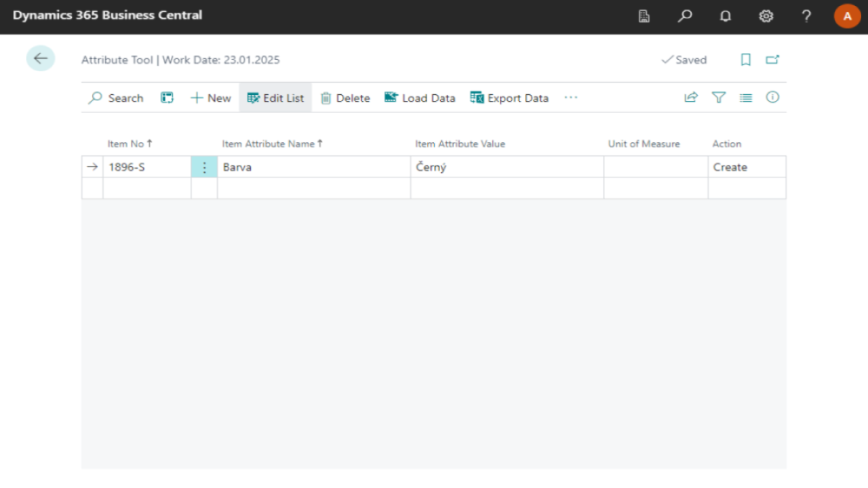Click the share icon
The image size is (868, 488).
pyautogui.click(x=691, y=98)
